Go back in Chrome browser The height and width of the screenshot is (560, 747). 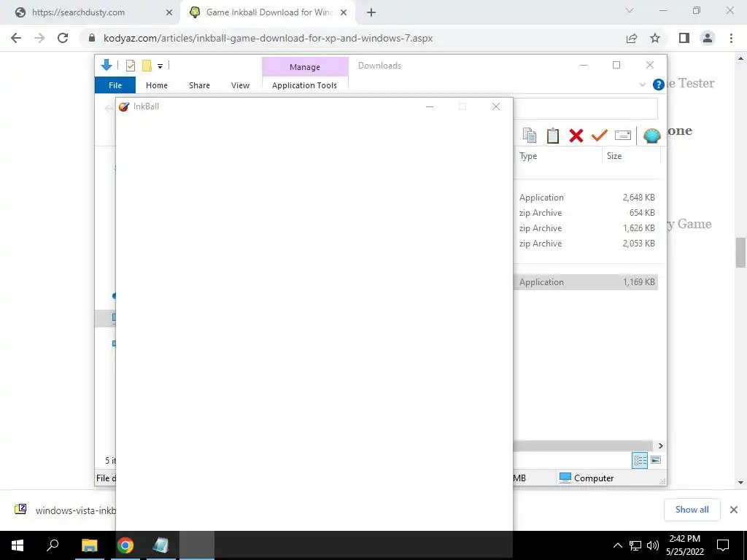point(16,38)
